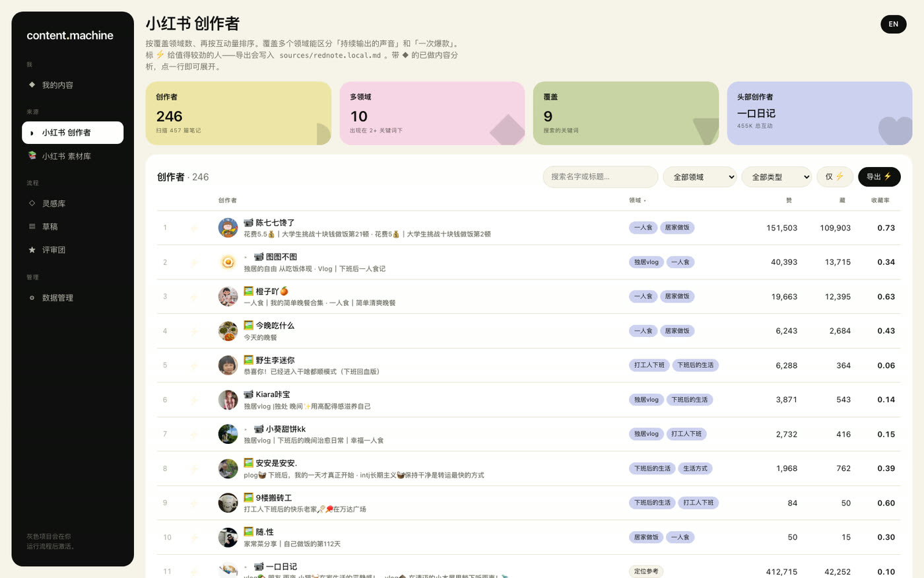Open the fried-egg avatar of 图图不图
The width and height of the screenshot is (924, 578).
pyautogui.click(x=228, y=262)
